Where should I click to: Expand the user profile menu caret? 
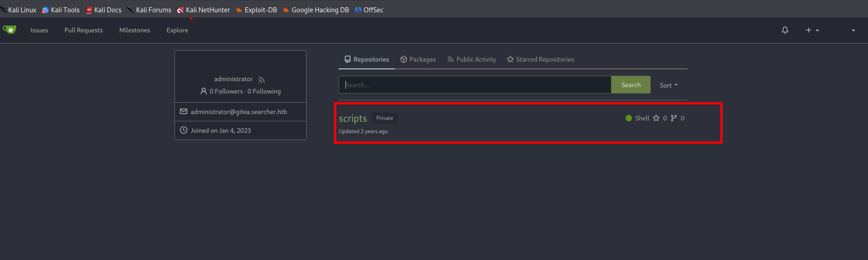(x=853, y=31)
